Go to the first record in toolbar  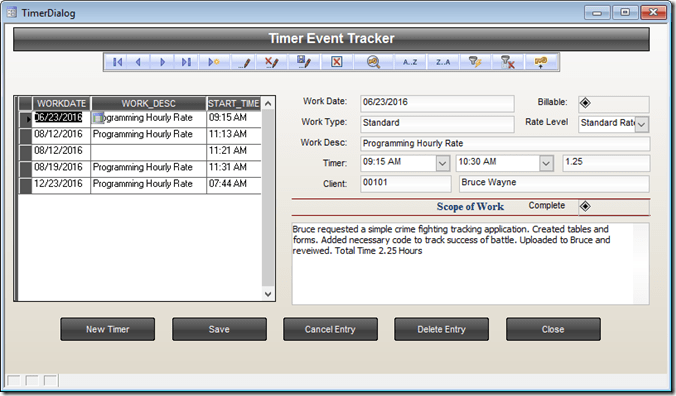pos(117,62)
